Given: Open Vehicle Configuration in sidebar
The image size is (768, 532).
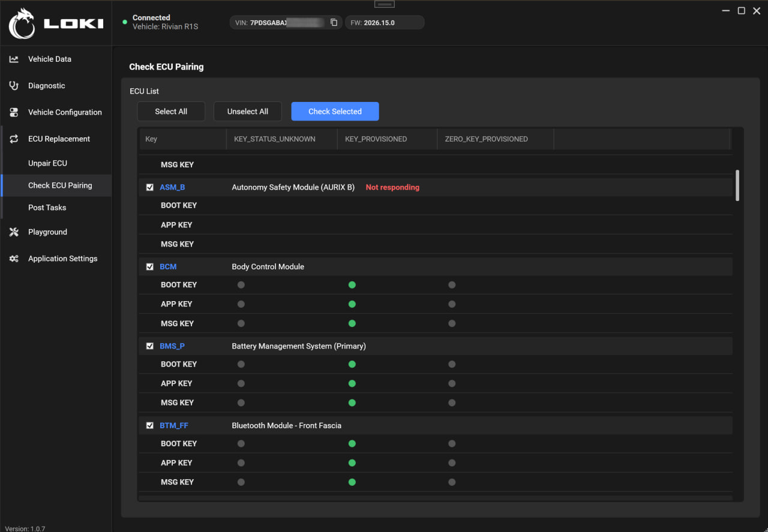Looking at the screenshot, I should pos(56,112).
